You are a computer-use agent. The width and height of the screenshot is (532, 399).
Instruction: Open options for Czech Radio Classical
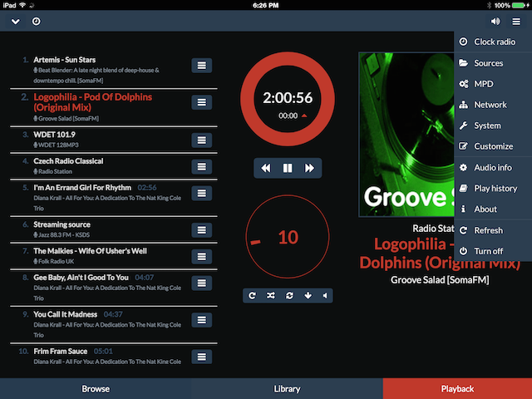click(201, 166)
